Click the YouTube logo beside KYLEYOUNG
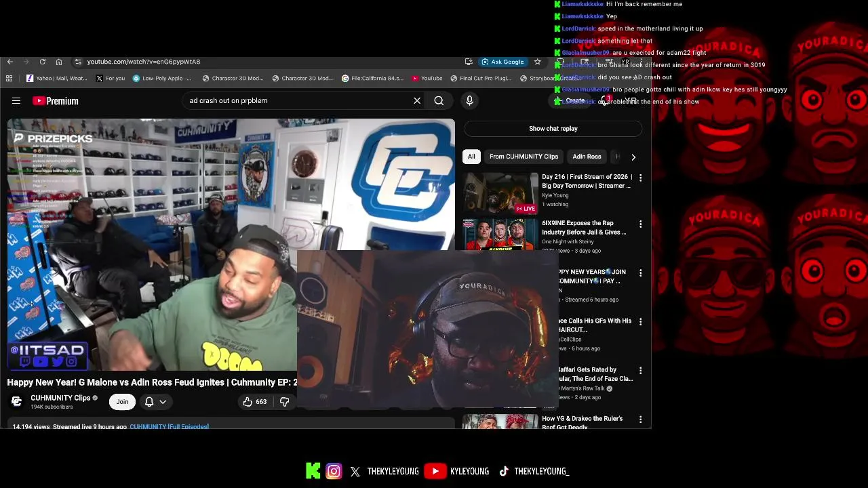Viewport: 868px width, 488px height. (x=435, y=471)
